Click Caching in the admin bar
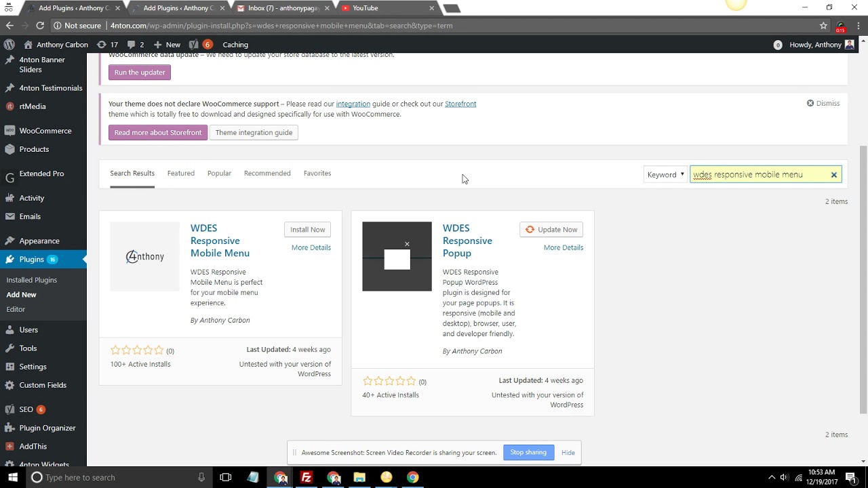The height and width of the screenshot is (488, 868). [235, 45]
